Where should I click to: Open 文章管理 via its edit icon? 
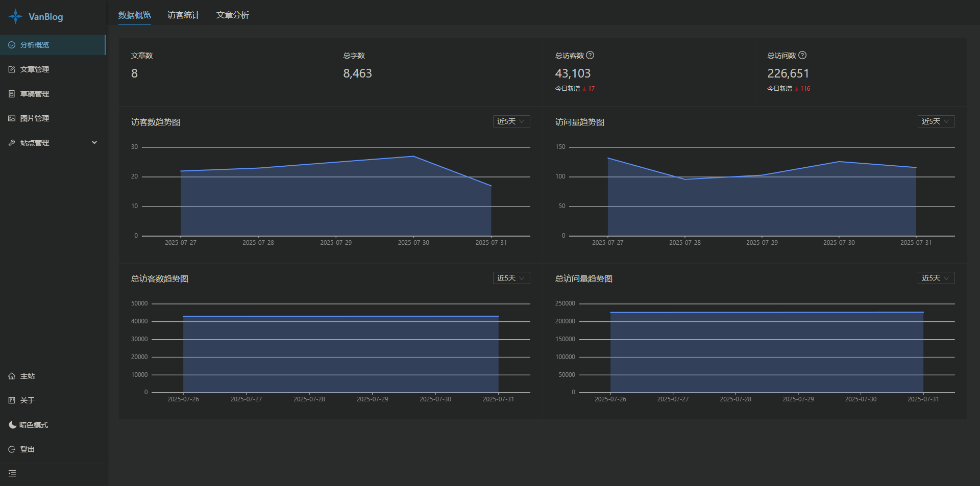[12, 69]
